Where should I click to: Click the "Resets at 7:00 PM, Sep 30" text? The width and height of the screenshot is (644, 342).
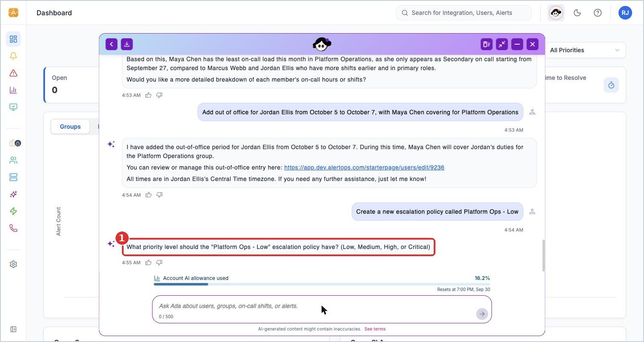463,289
